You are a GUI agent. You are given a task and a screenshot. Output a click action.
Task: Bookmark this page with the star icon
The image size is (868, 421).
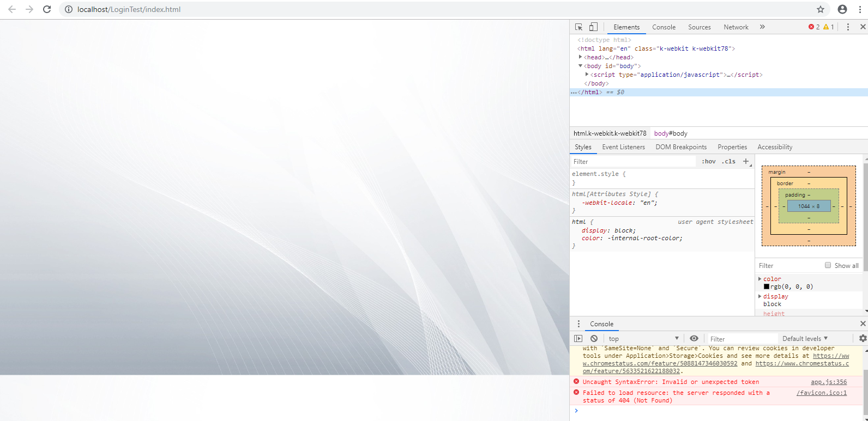pos(821,9)
